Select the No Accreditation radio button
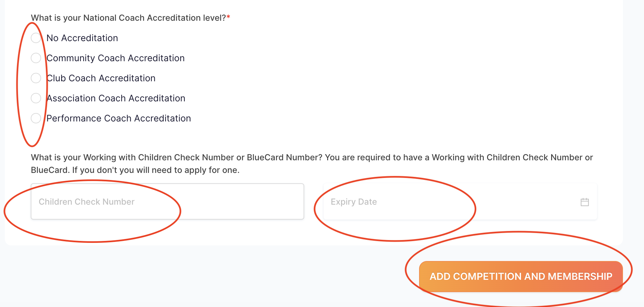Image resolution: width=644 pixels, height=307 pixels. (x=36, y=38)
